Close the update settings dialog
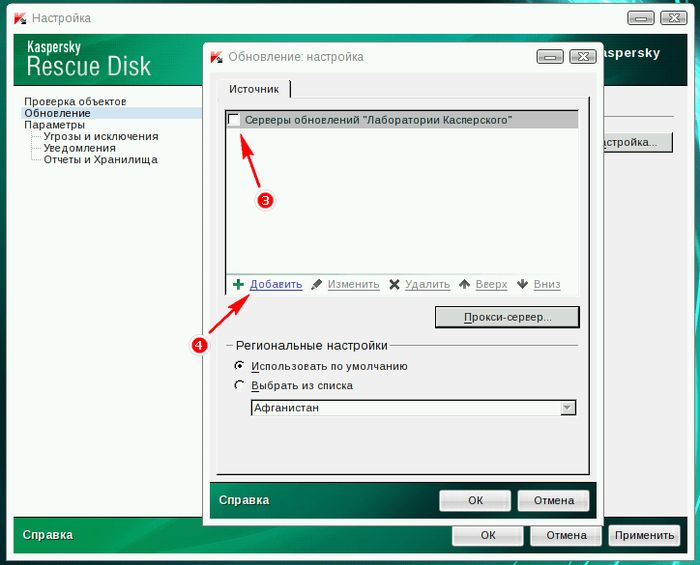Screen dimensions: 700x565 [x=583, y=57]
